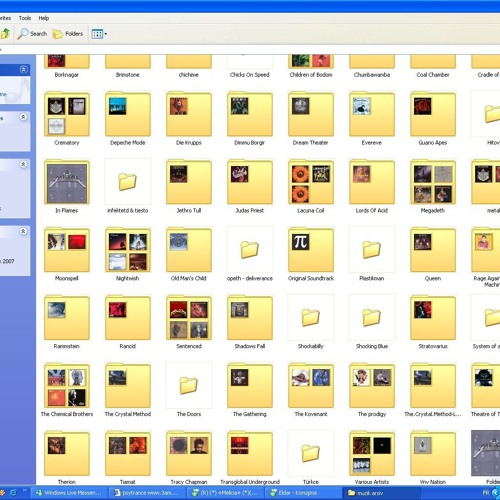The image size is (500, 500).
Task: Open the Jethro Tull folder
Action: (189, 182)
